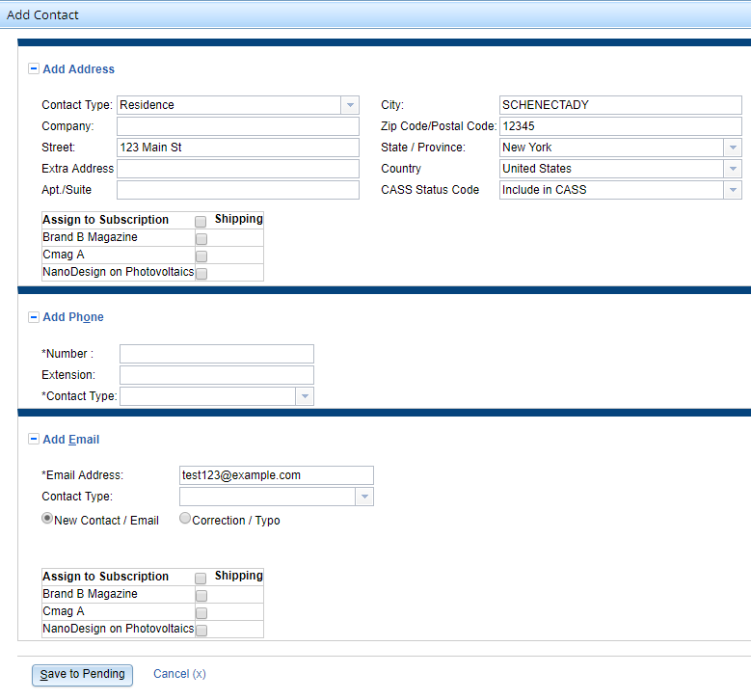This screenshot has width=751, height=700.
Task: Check NanoDesign on Photovoltaics for address
Action: pos(201,274)
